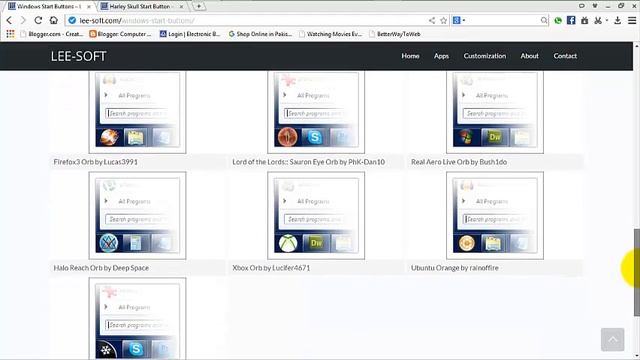This screenshot has width=640, height=360.
Task: Select the Firefox3 Orb thumbnail
Action: (x=137, y=112)
